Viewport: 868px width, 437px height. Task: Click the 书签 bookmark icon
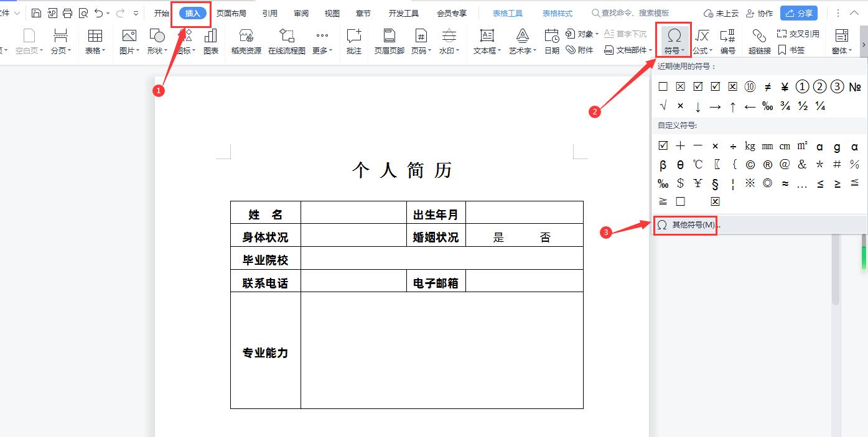pyautogui.click(x=791, y=50)
